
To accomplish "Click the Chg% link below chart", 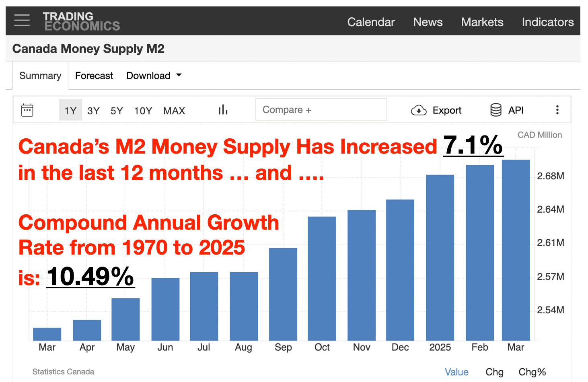I will coord(532,372).
